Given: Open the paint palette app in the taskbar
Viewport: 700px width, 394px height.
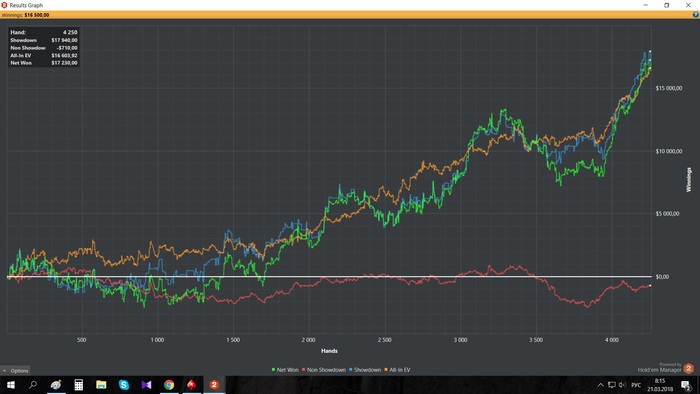Looking at the screenshot, I should [56, 385].
